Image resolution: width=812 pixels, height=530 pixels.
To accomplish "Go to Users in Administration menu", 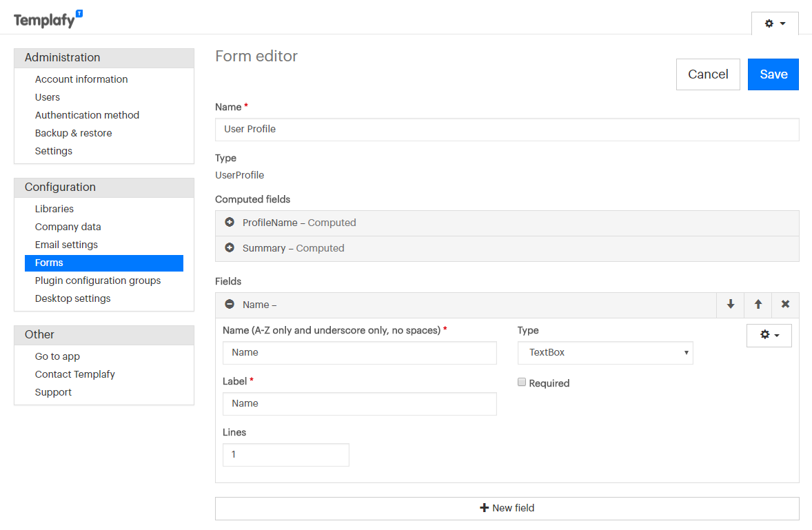I will pos(48,97).
